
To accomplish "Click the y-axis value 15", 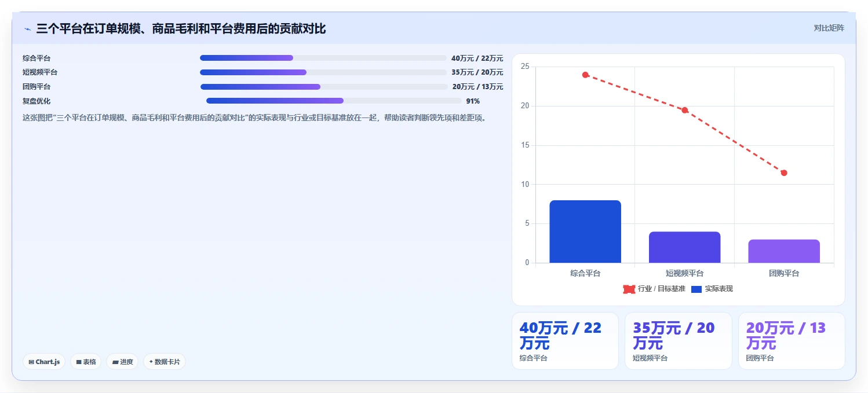I will [525, 145].
